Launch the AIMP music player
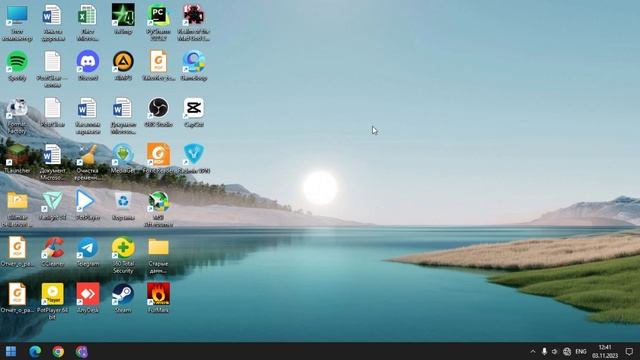The width and height of the screenshot is (640, 360). pos(123,66)
